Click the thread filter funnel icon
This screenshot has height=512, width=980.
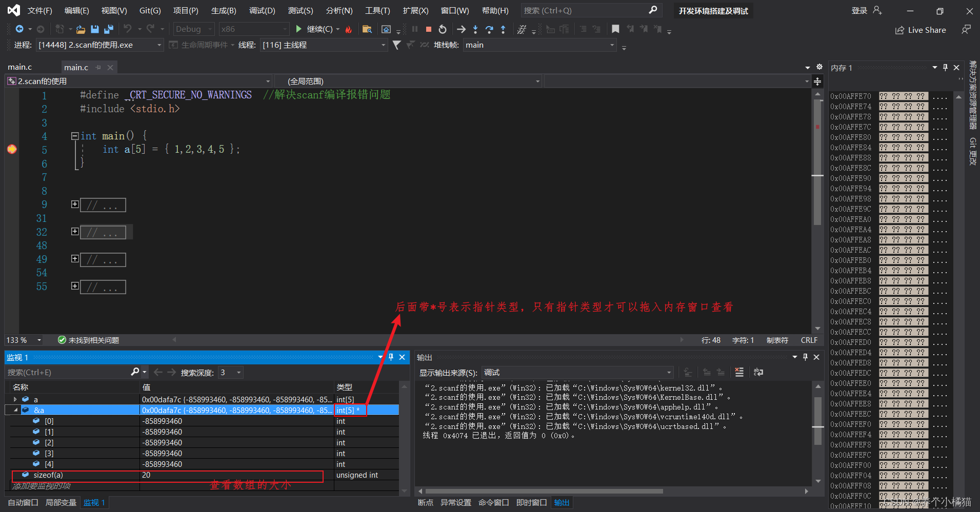[396, 45]
